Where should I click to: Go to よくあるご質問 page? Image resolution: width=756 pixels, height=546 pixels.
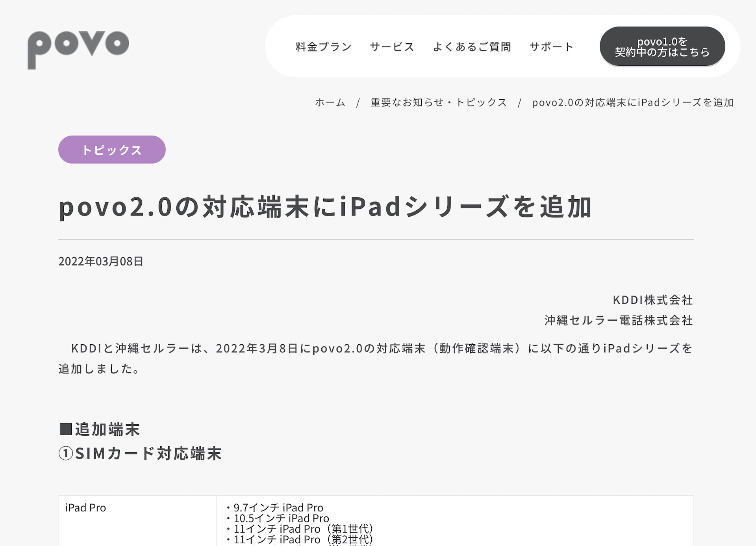click(472, 47)
